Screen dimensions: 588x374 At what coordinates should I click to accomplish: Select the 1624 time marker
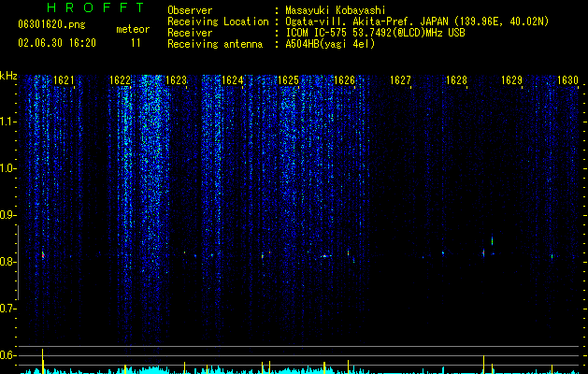232,80
